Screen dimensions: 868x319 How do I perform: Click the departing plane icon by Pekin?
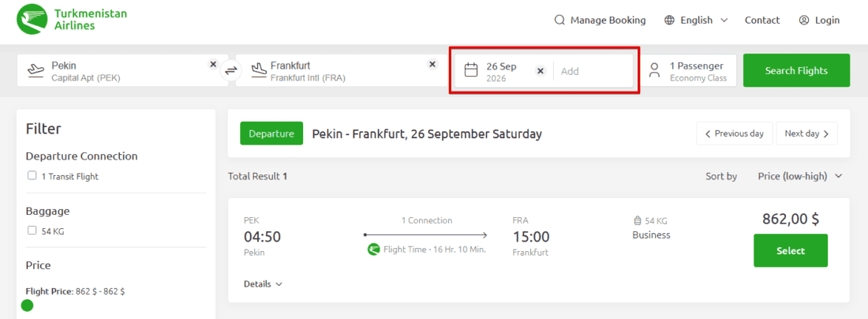click(36, 70)
